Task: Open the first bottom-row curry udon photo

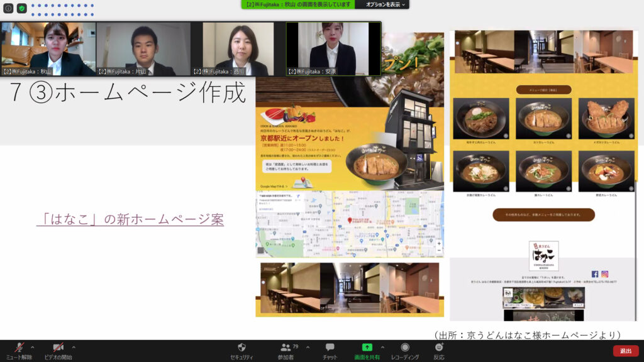Action: pos(481,171)
